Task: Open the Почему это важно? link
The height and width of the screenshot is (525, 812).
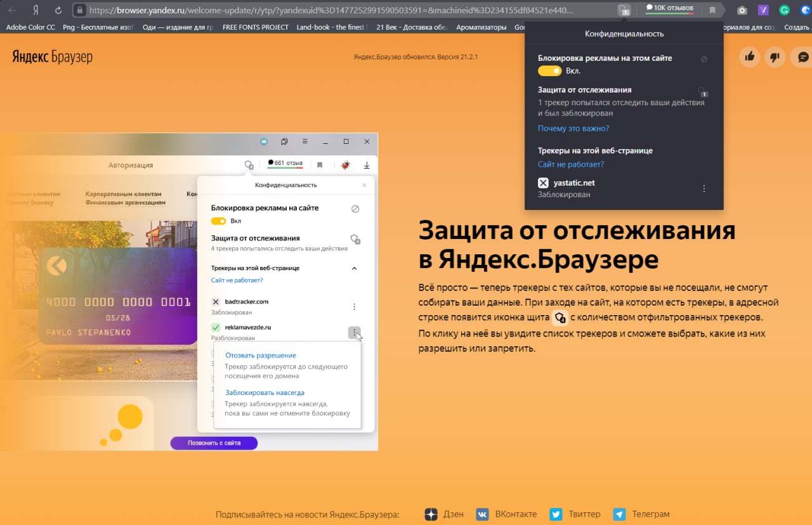Action: pos(573,128)
